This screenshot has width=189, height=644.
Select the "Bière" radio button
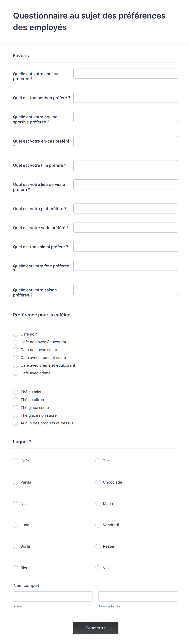15,568
